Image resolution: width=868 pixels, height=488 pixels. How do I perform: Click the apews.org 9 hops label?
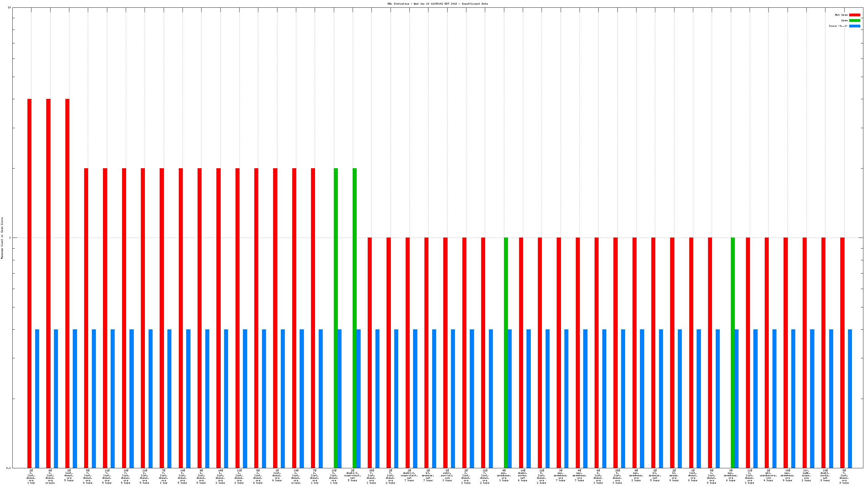[674, 476]
